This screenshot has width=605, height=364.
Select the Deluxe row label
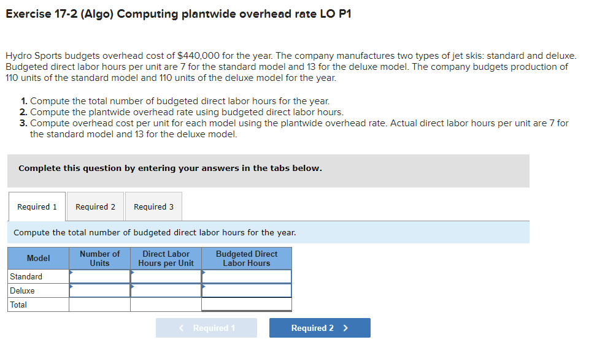21,290
